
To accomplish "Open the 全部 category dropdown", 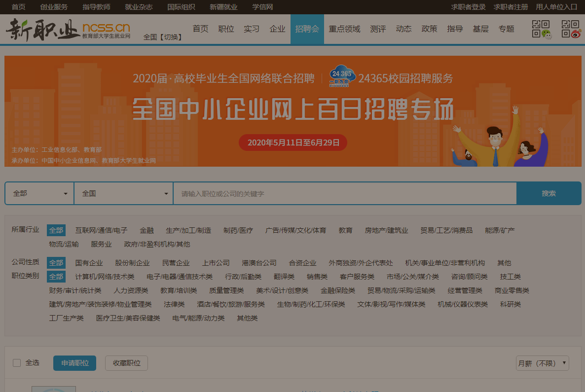I will pyautogui.click(x=39, y=193).
